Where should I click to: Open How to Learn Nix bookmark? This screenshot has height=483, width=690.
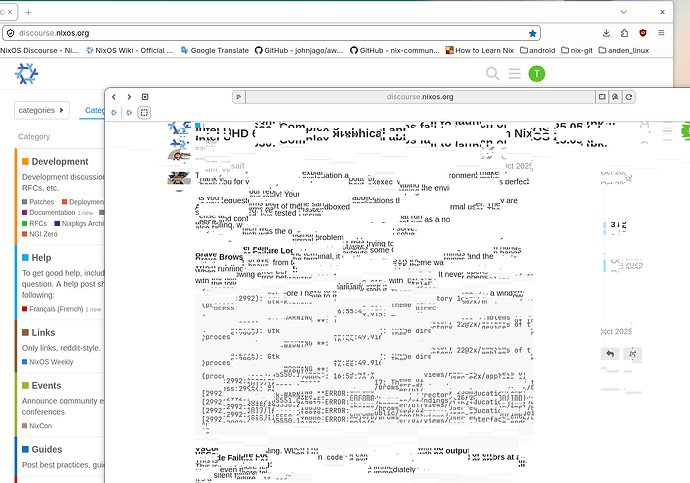480,51
